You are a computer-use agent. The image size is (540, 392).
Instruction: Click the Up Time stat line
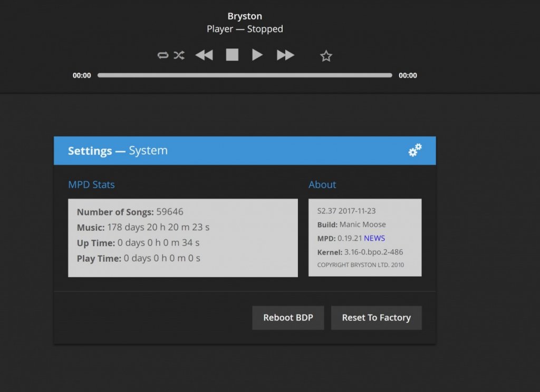[x=138, y=243]
